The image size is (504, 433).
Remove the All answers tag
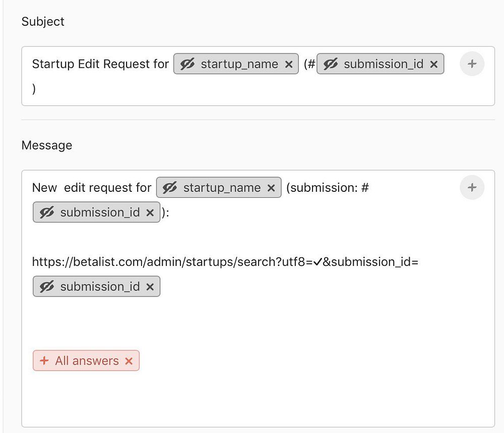point(129,361)
